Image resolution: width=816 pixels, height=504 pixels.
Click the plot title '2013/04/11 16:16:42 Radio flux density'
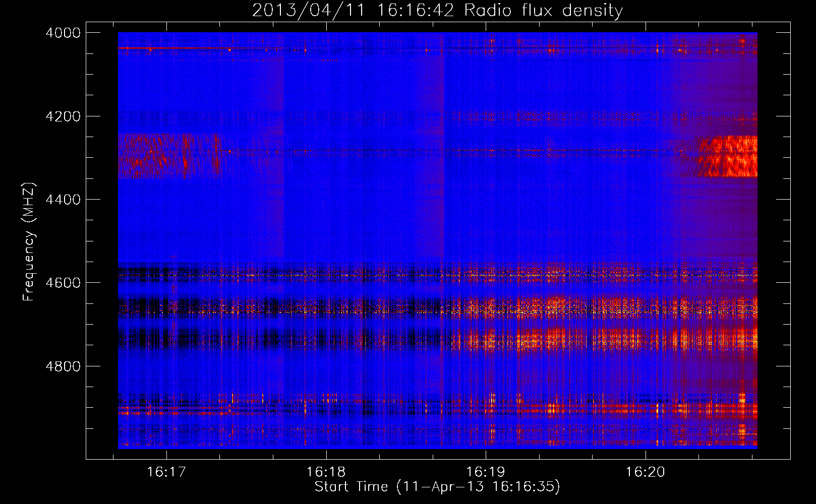pos(437,10)
